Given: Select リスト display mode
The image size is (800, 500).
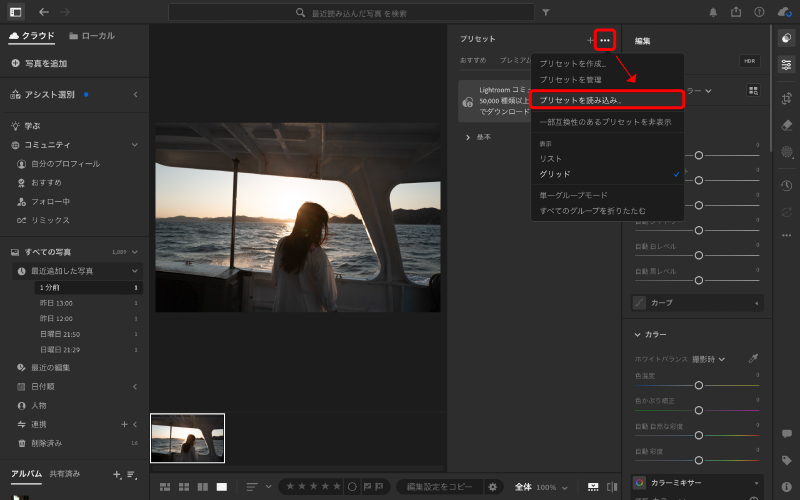Looking at the screenshot, I should (x=551, y=159).
